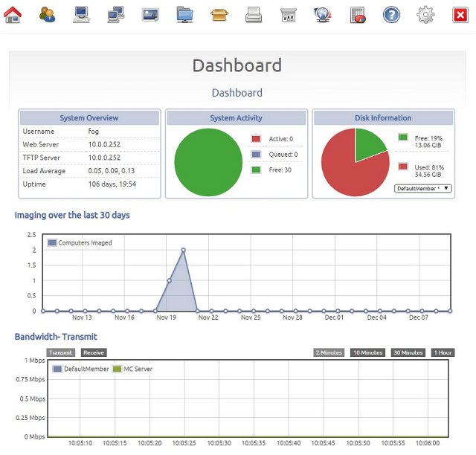Expand the DefaultMember storage node dropdown

pyautogui.click(x=423, y=189)
